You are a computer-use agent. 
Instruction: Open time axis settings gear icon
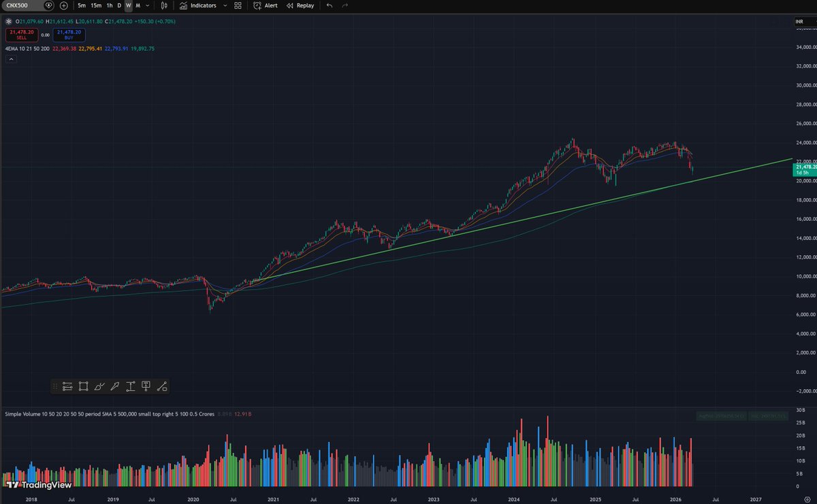click(x=806, y=499)
